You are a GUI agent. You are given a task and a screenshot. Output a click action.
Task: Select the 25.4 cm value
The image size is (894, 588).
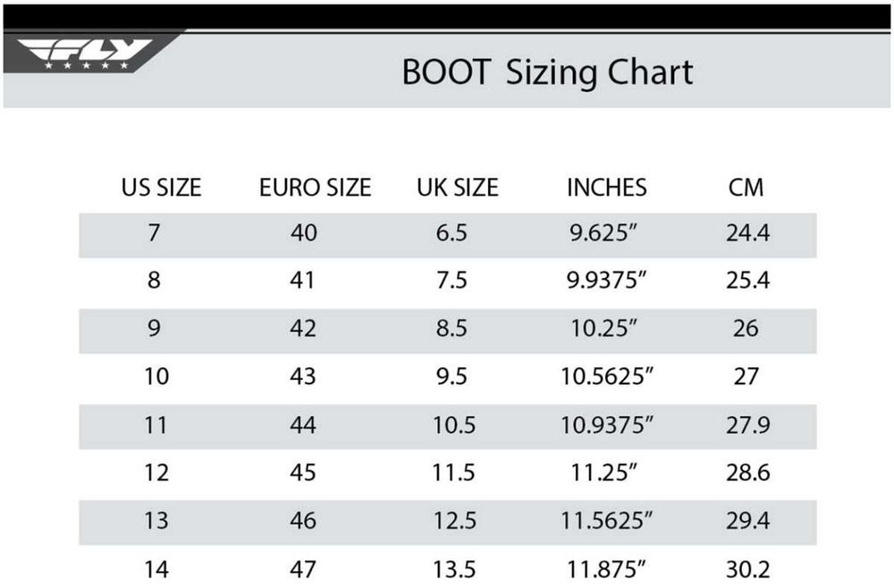click(x=747, y=281)
